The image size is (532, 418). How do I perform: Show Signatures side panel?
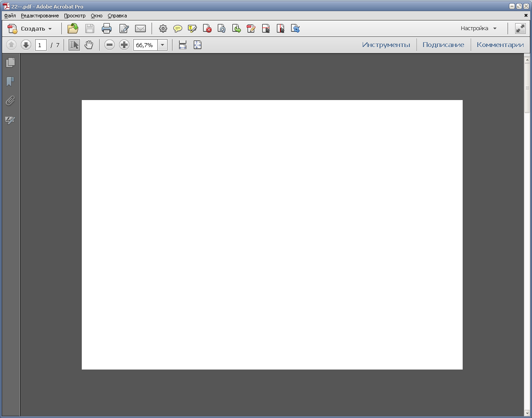[10, 120]
